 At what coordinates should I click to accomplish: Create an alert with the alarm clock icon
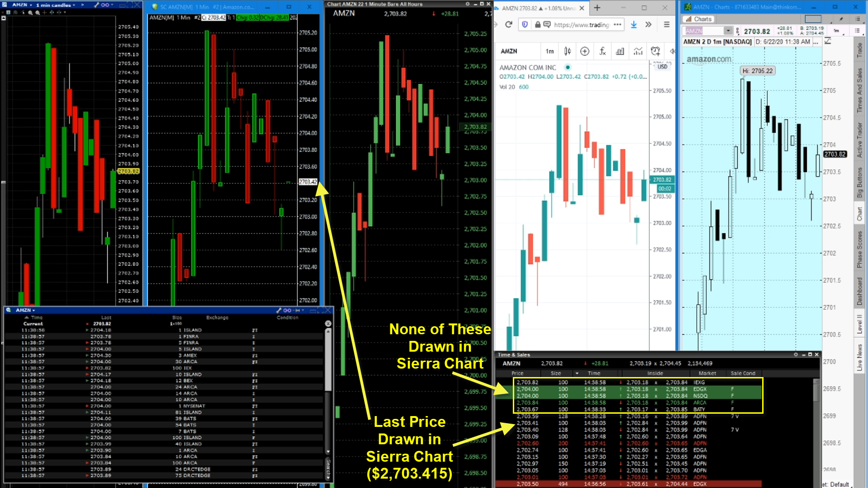pos(655,51)
